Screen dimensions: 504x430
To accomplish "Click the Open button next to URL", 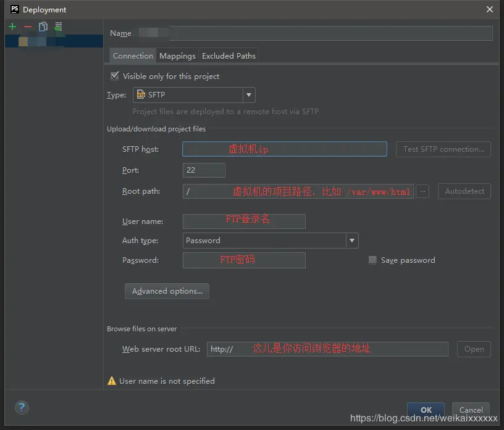I will [474, 349].
